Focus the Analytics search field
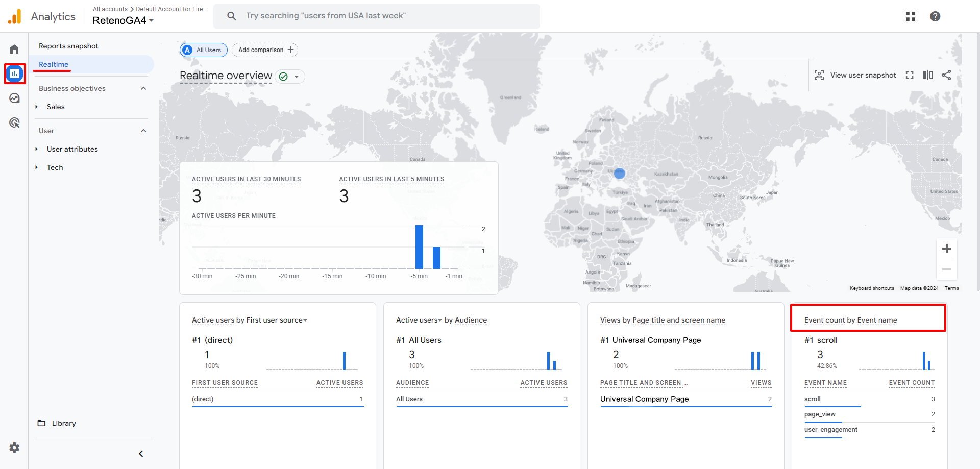Viewport: 980px width, 469px height. click(x=377, y=16)
